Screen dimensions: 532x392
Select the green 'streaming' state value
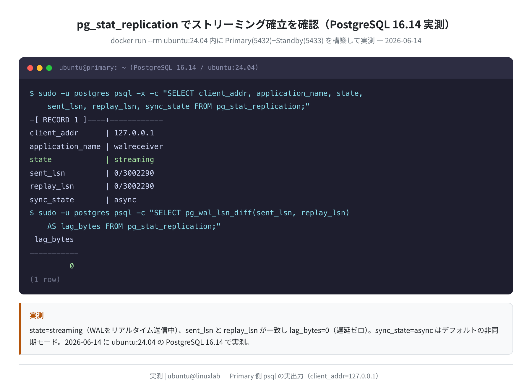134,160
